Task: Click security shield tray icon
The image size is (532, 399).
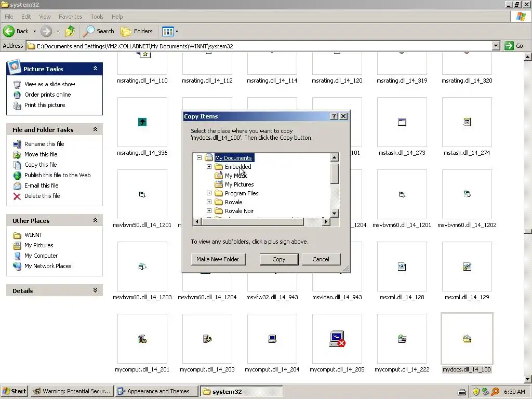Action: tap(476, 392)
